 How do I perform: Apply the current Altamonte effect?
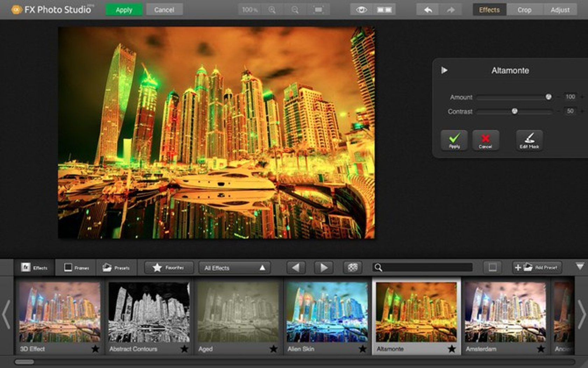(x=454, y=140)
